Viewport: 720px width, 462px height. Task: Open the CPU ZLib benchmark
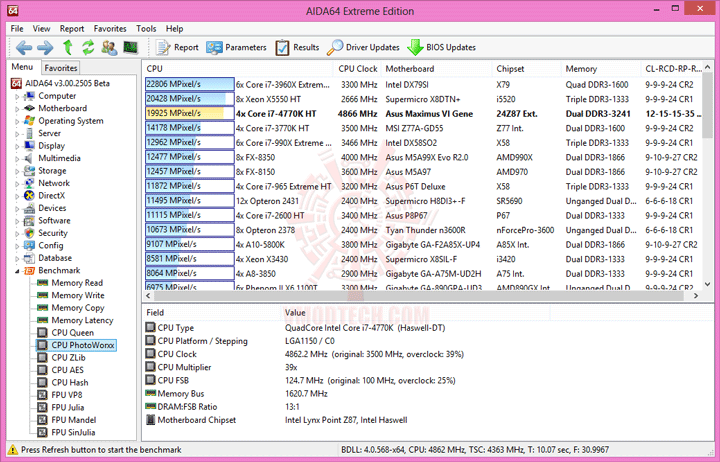click(x=68, y=357)
